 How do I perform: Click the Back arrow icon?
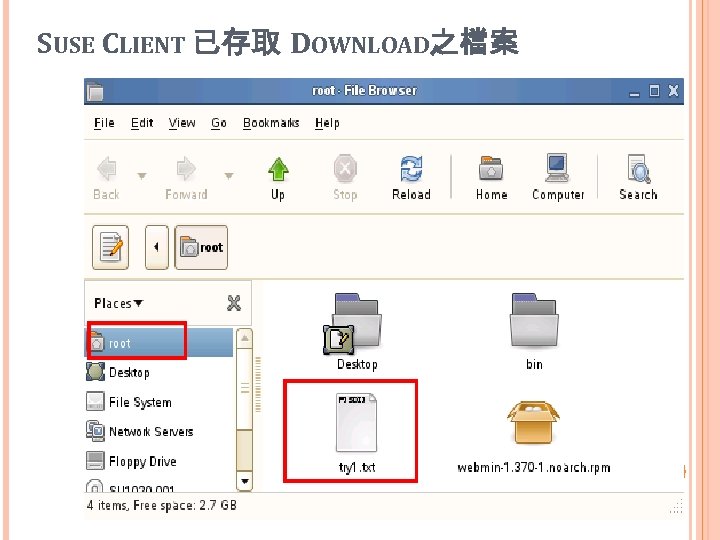[x=107, y=169]
